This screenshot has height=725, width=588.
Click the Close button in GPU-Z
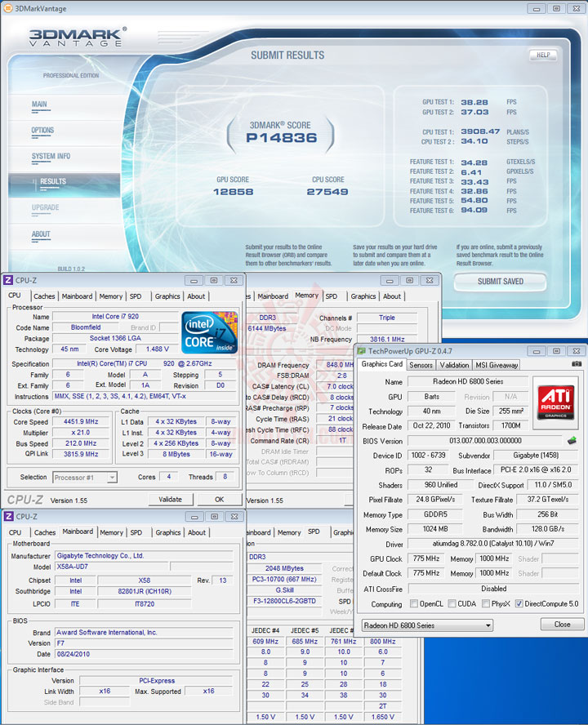[562, 625]
